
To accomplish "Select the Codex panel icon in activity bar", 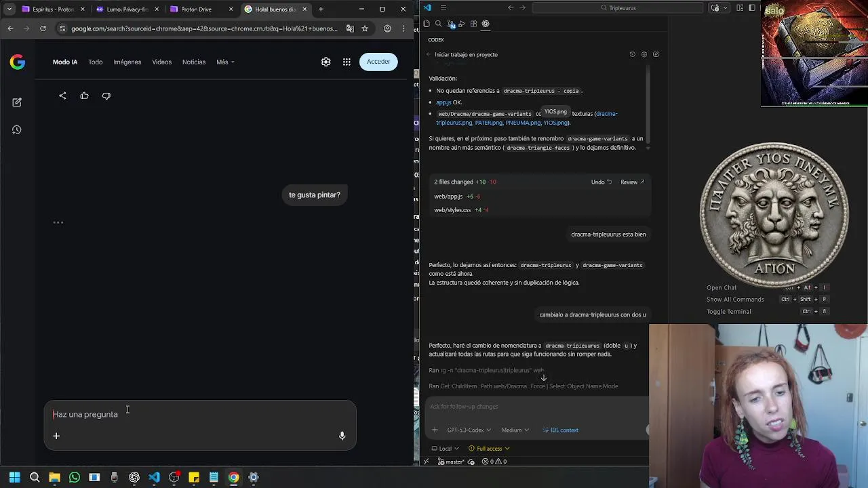I will coord(486,24).
